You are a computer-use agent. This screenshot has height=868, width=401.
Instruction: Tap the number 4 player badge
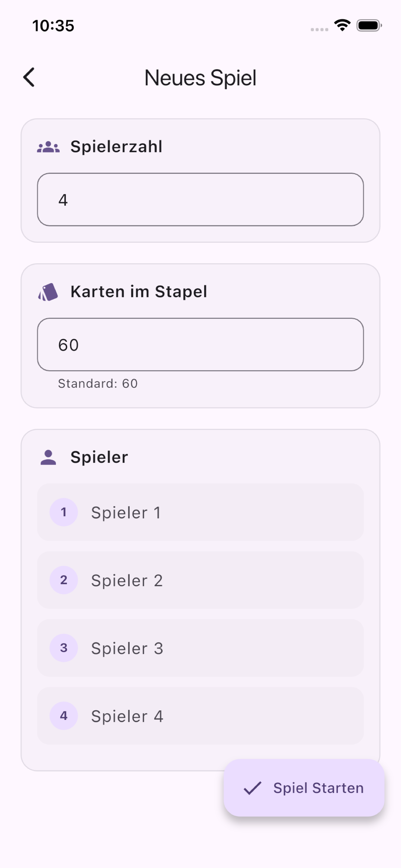click(x=64, y=716)
